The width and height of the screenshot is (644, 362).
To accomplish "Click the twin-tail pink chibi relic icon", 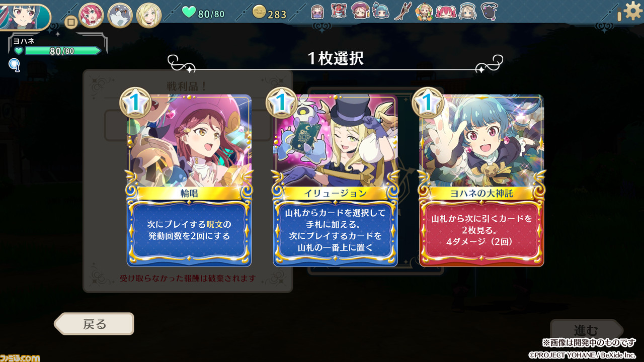I will (x=446, y=11).
